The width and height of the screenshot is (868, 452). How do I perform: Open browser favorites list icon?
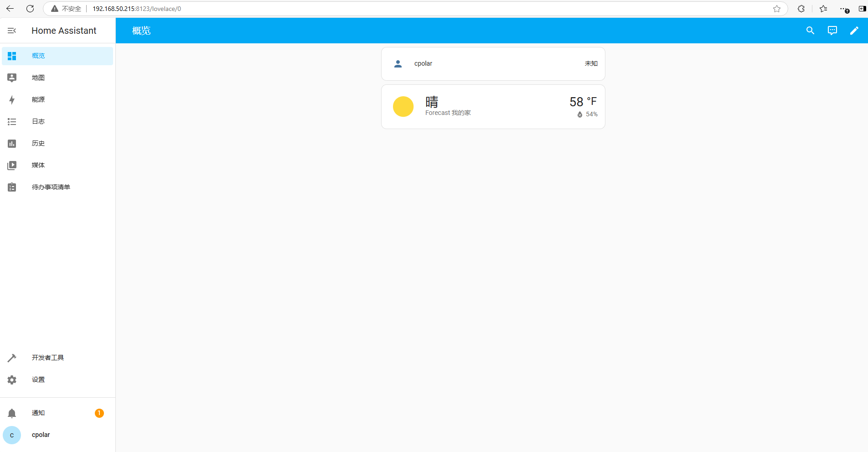pyautogui.click(x=823, y=9)
